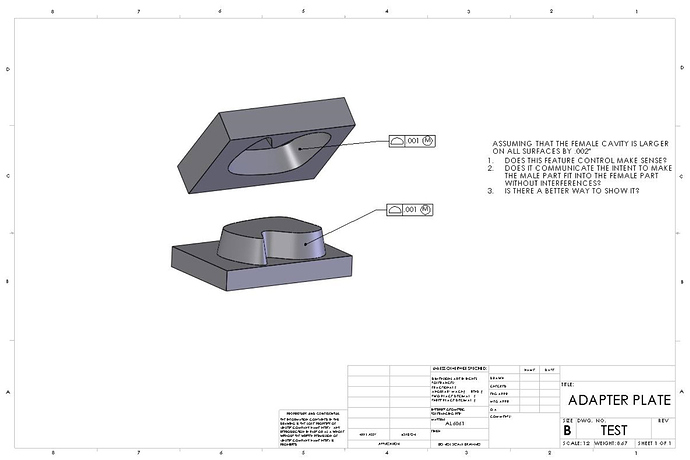Click the 'PROPRIETARY AND CONFIDENTIAL' heading
Viewport: 690px width, 460px height.
point(313,414)
